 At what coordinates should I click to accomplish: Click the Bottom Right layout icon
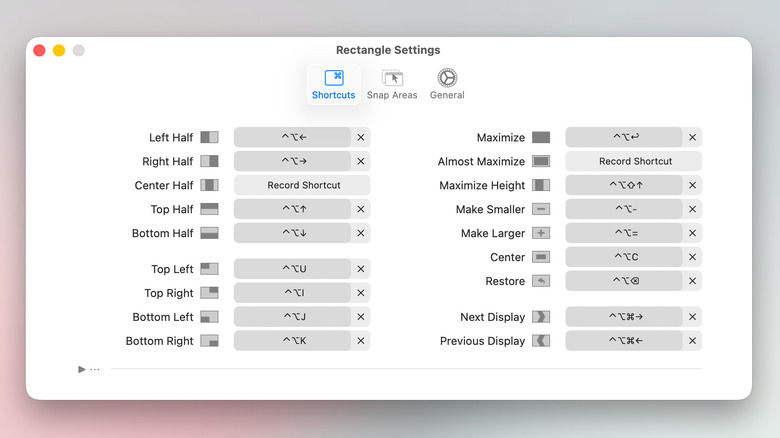(209, 340)
